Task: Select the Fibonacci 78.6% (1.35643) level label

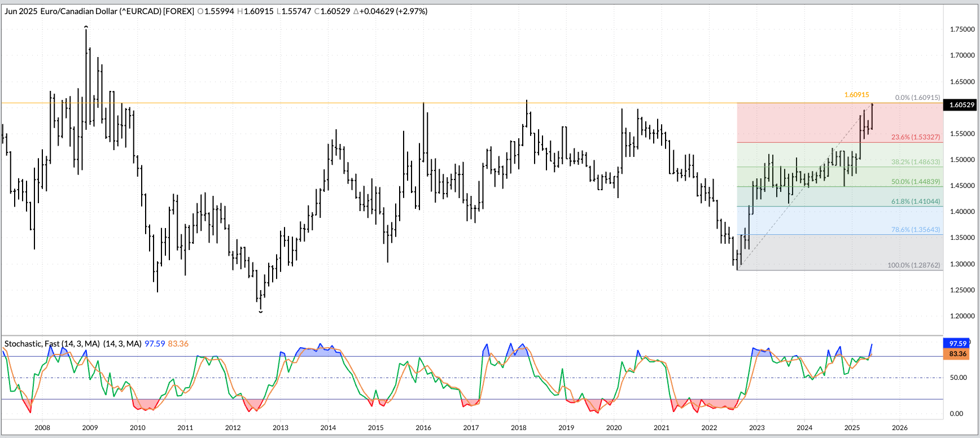Action: (x=915, y=230)
